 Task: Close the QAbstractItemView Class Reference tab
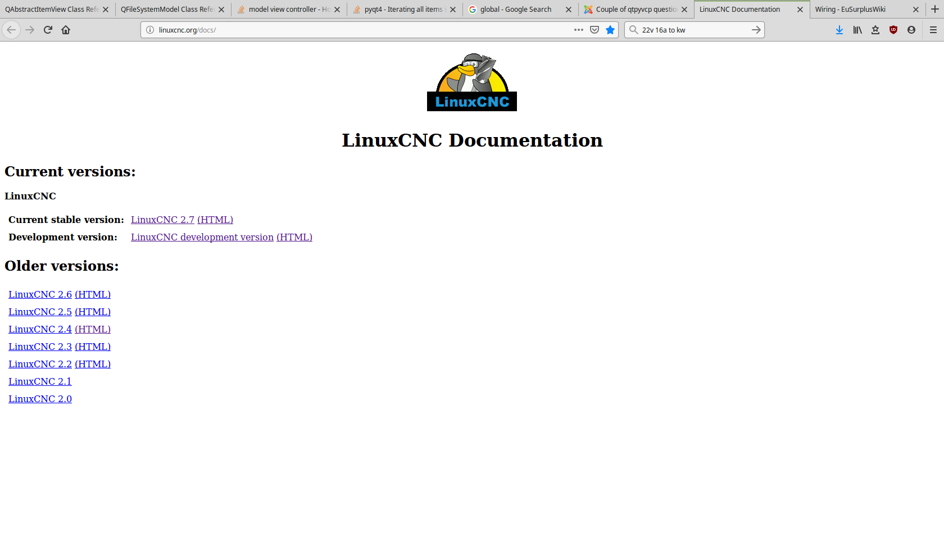pos(106,10)
